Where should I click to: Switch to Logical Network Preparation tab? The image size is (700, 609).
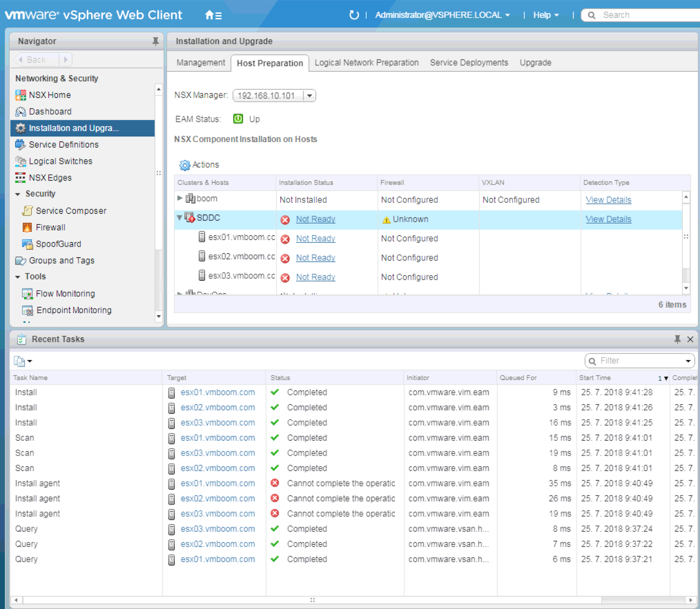point(366,63)
